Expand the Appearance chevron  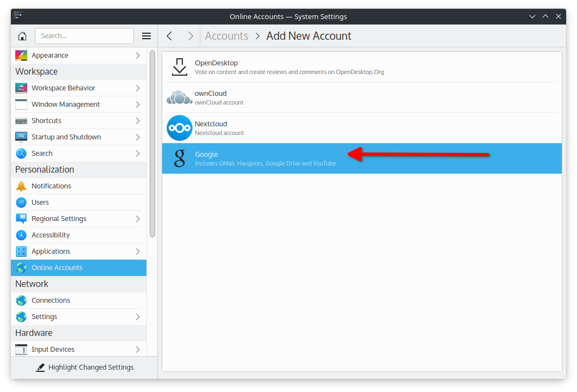tap(138, 56)
